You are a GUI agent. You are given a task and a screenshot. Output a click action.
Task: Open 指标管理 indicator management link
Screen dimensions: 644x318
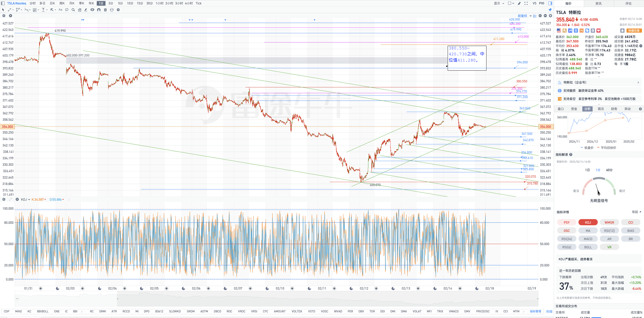(x=535, y=311)
